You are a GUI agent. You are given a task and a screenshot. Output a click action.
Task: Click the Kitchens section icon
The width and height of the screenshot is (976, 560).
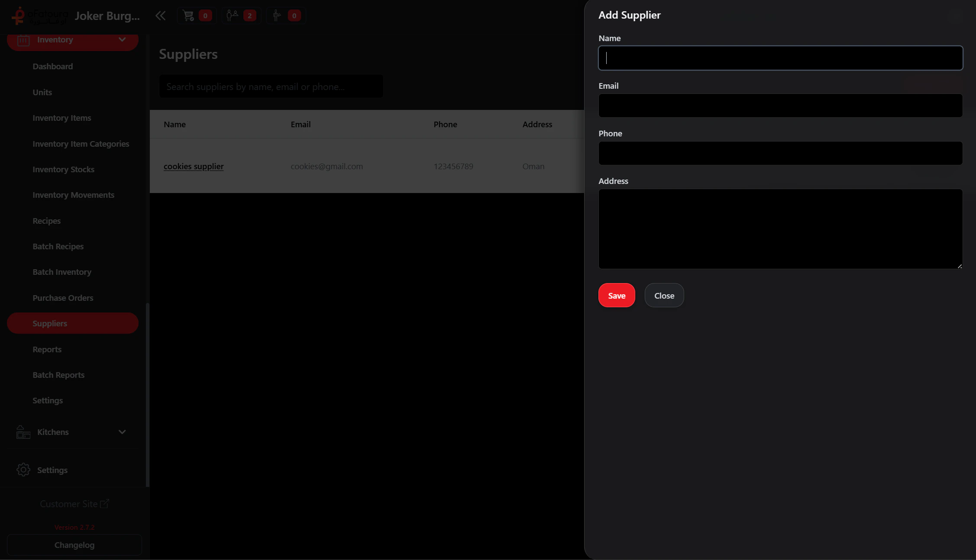[23, 432]
